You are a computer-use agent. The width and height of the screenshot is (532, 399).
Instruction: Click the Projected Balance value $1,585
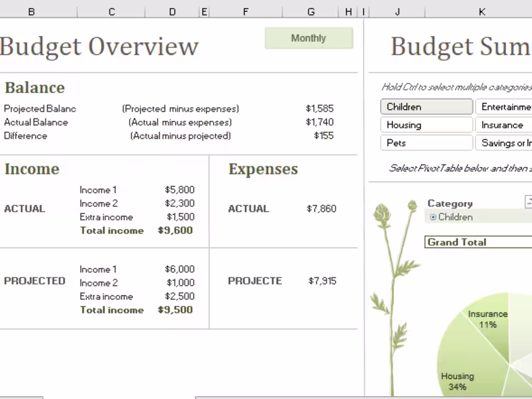(320, 108)
